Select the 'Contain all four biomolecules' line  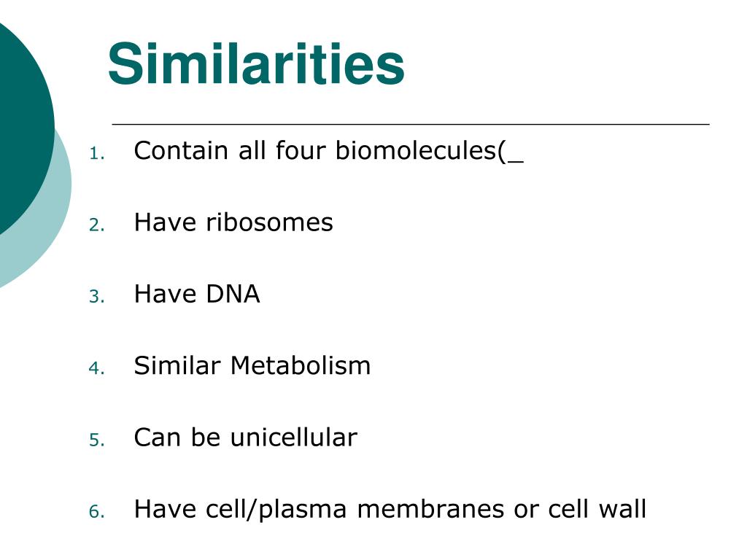329,152
